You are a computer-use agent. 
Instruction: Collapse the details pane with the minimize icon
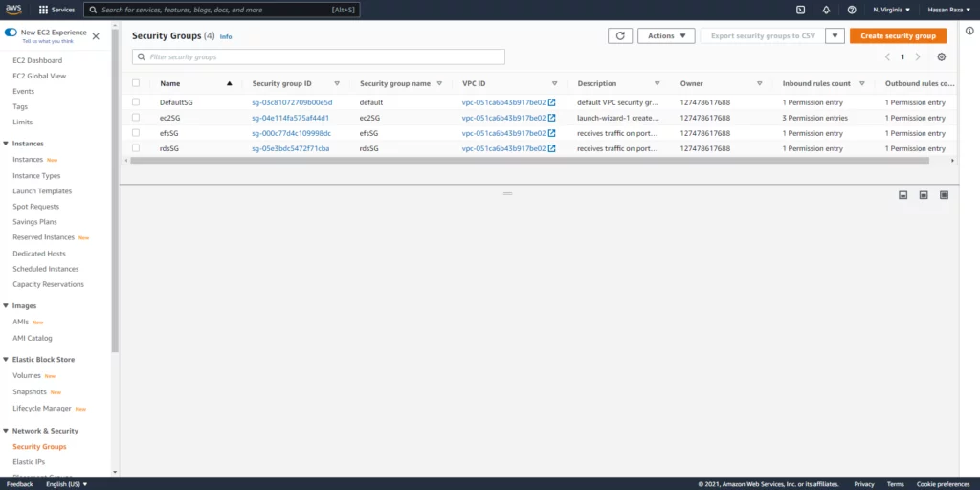(902, 195)
